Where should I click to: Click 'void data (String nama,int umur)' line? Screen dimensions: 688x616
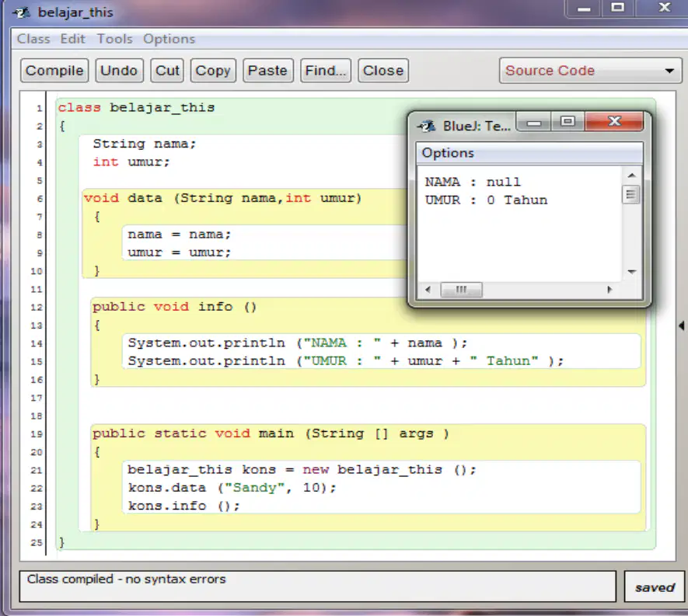click(x=223, y=198)
